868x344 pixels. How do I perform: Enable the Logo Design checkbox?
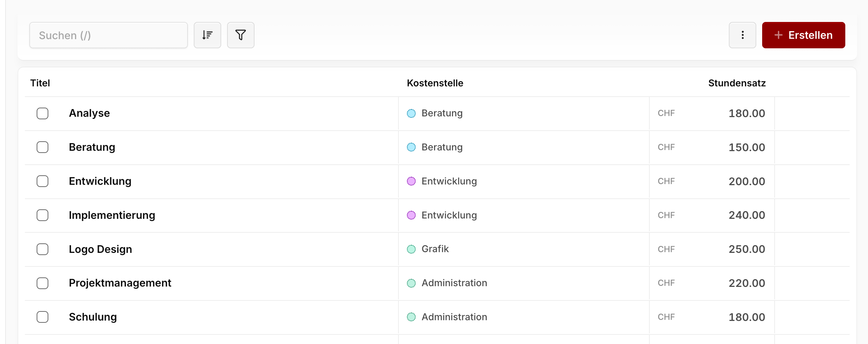[42, 249]
